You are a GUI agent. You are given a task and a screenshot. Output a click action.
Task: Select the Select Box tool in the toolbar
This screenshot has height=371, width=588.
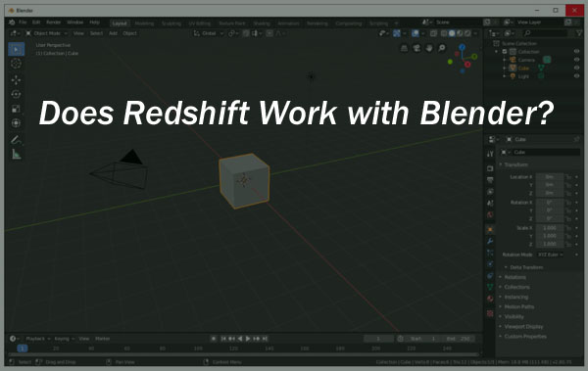16,49
